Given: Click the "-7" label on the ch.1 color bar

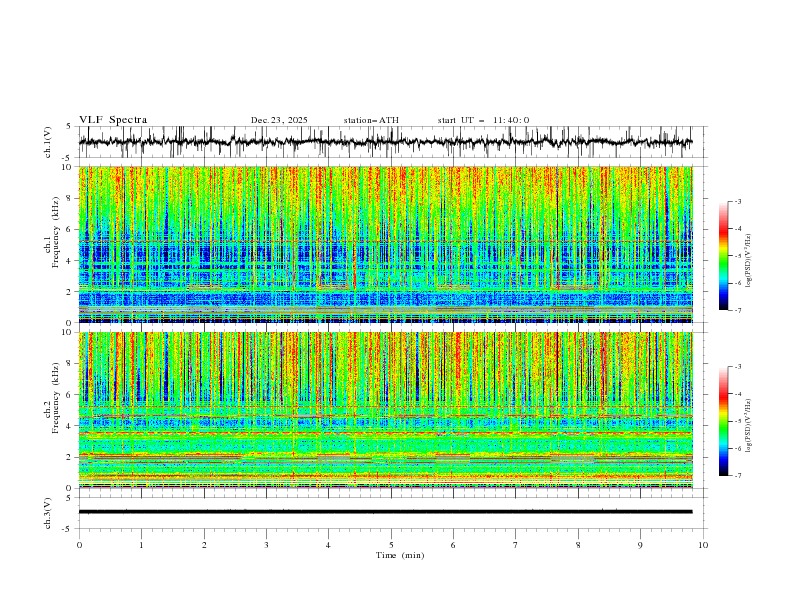Looking at the screenshot, I should tap(737, 310).
